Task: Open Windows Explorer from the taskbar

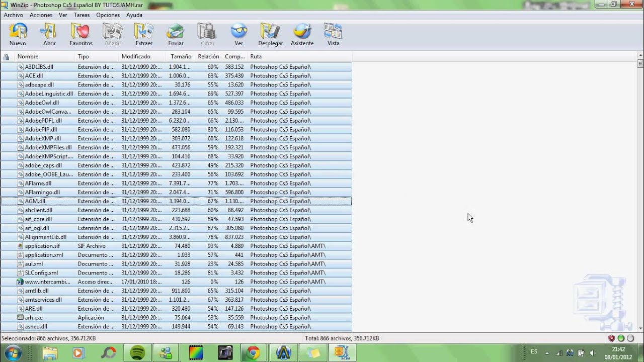Action: coord(50,353)
